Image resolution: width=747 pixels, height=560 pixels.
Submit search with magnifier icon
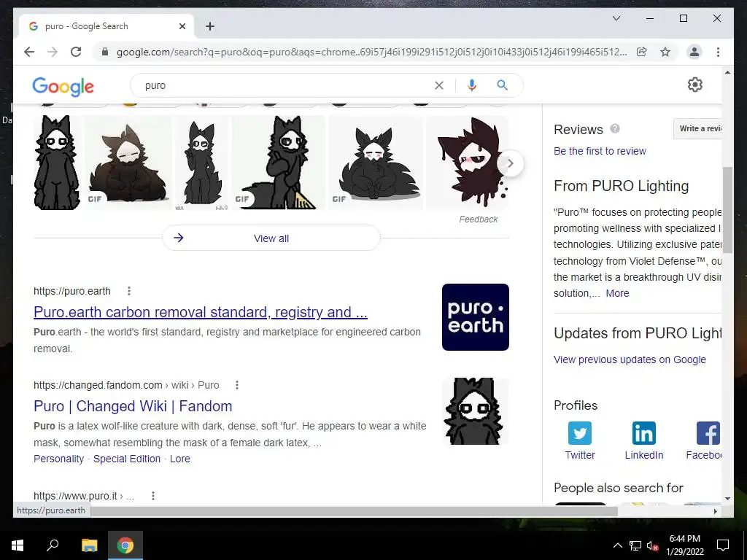[x=502, y=85]
